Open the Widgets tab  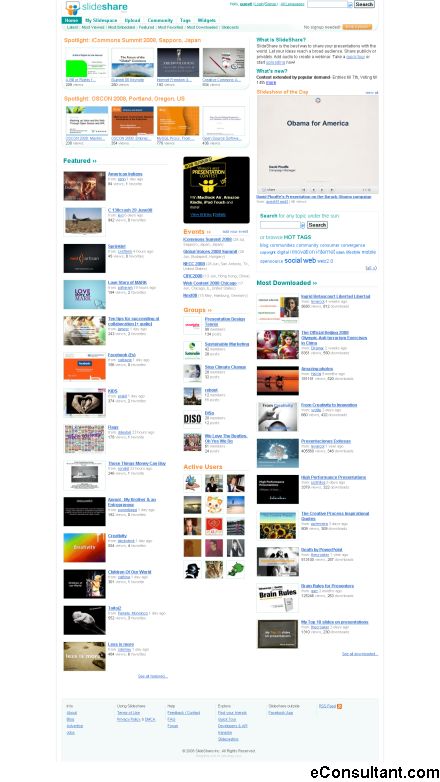click(x=207, y=20)
